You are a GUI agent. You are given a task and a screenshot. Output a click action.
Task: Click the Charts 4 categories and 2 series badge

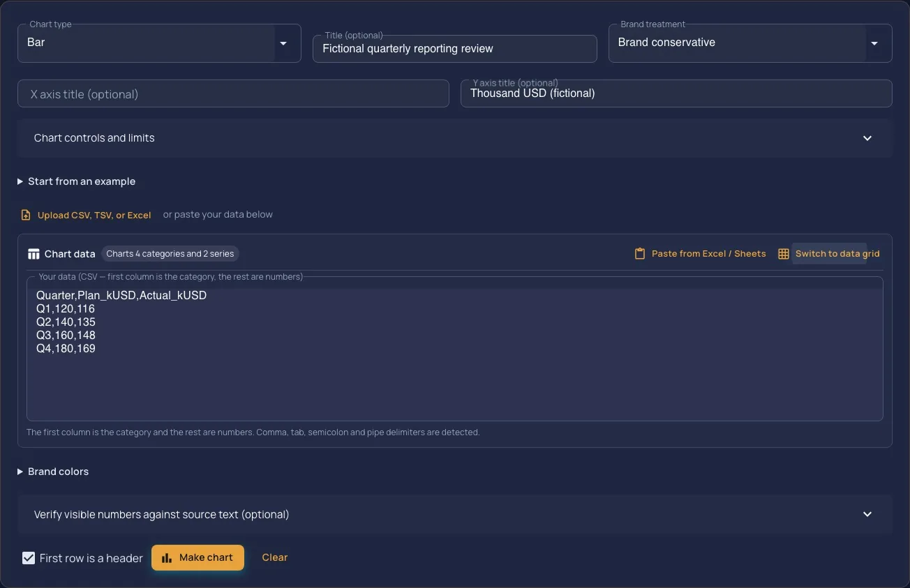point(170,254)
